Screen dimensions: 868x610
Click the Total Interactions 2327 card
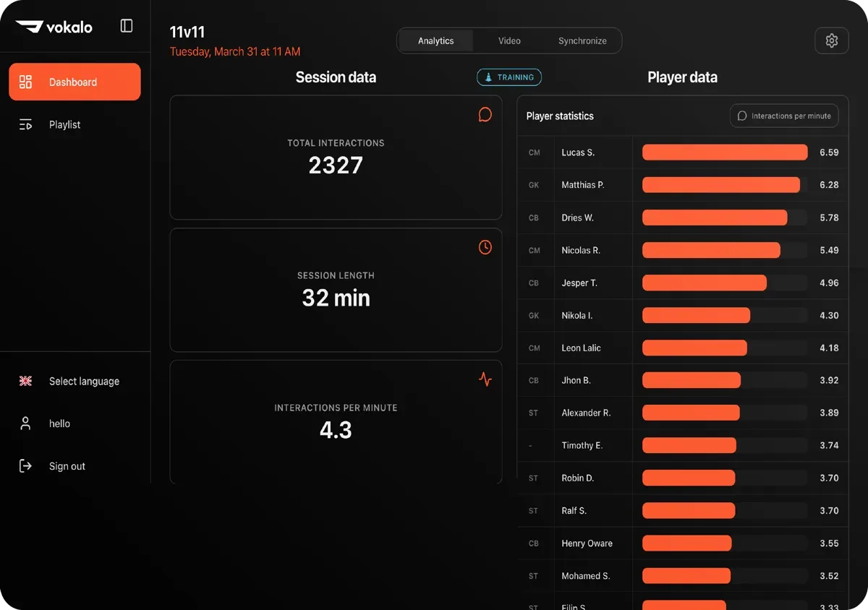point(336,158)
